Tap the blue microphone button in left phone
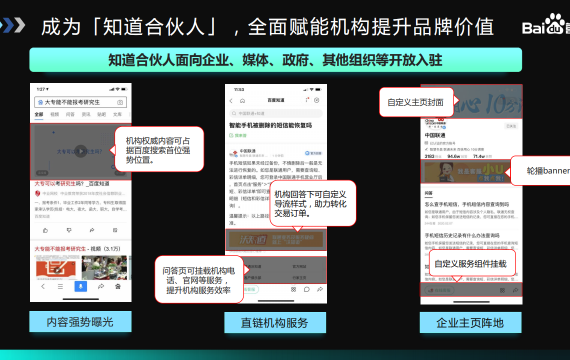 (81, 287)
